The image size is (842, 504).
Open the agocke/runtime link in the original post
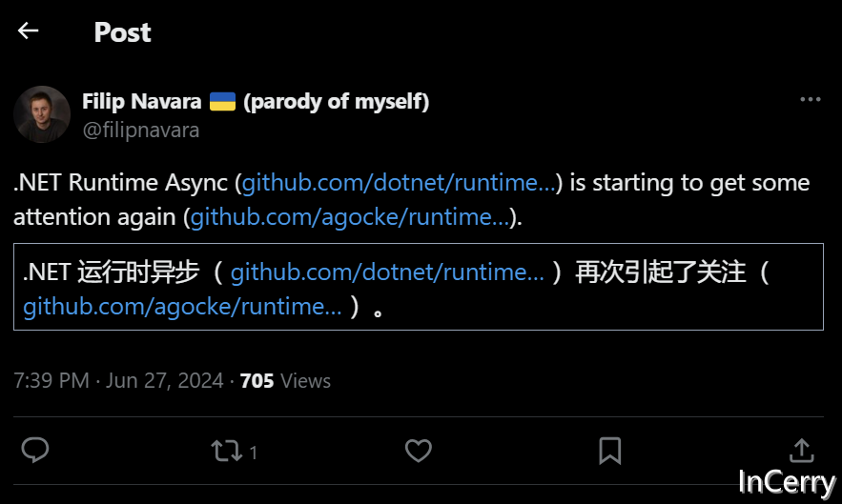click(349, 217)
